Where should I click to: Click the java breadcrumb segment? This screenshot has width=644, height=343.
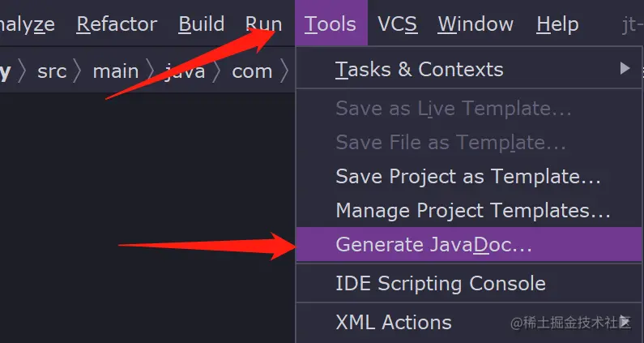[184, 71]
